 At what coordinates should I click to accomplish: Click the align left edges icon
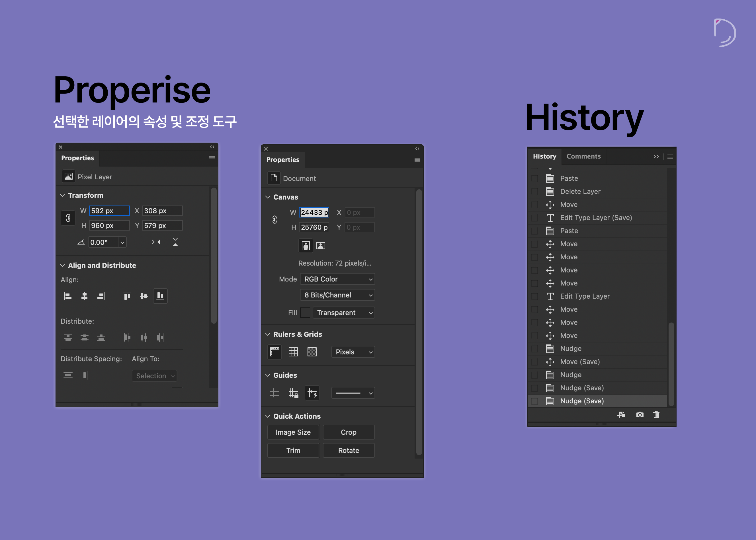tap(68, 296)
